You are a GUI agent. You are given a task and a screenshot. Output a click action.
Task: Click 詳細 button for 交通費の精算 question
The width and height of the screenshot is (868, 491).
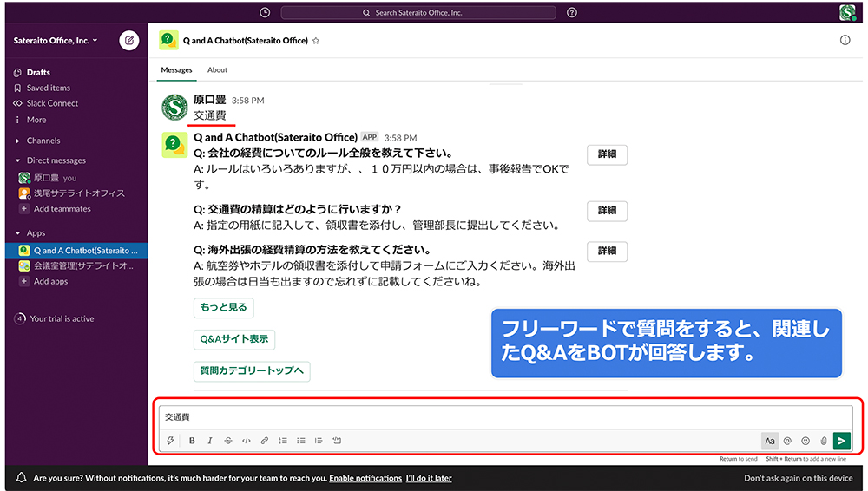pyautogui.click(x=607, y=211)
